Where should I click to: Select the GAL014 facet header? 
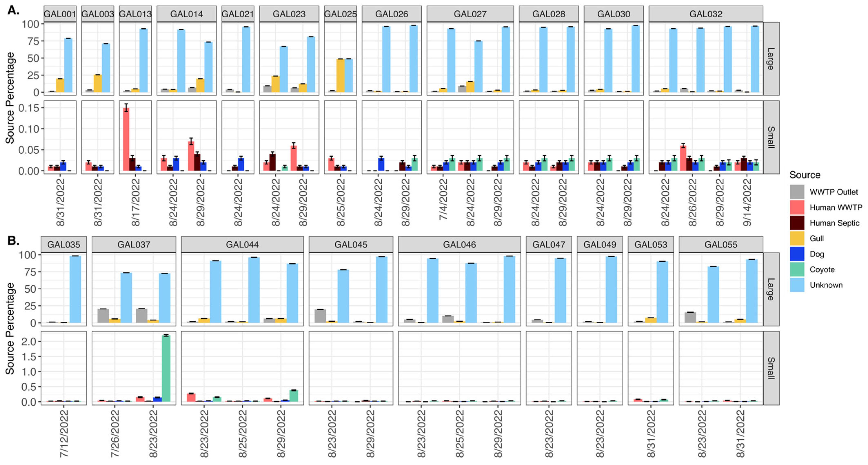(x=187, y=14)
